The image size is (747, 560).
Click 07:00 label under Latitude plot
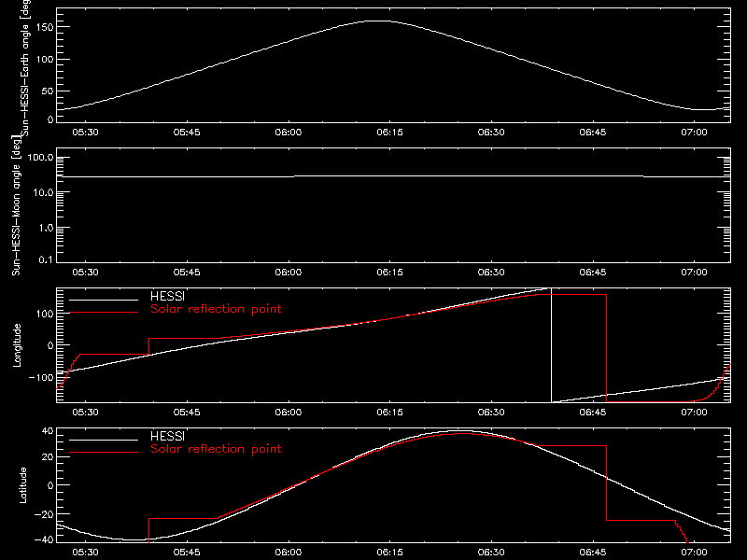pyautogui.click(x=694, y=553)
